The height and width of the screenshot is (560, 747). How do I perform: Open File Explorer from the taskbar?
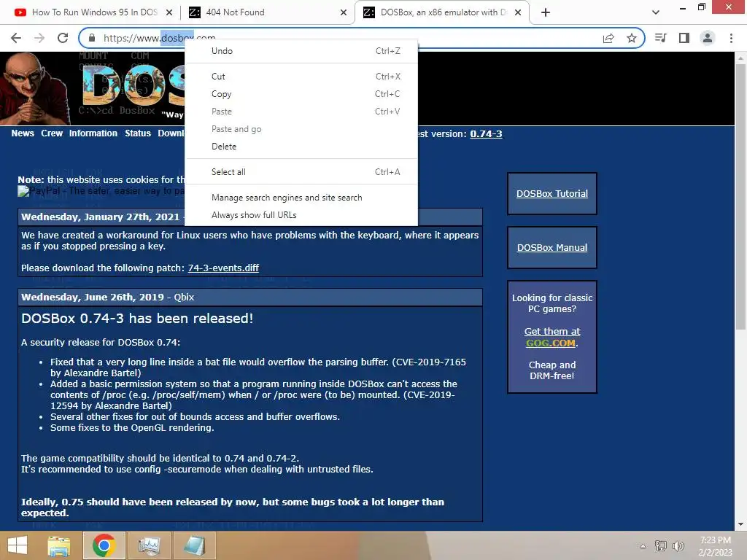pos(58,545)
